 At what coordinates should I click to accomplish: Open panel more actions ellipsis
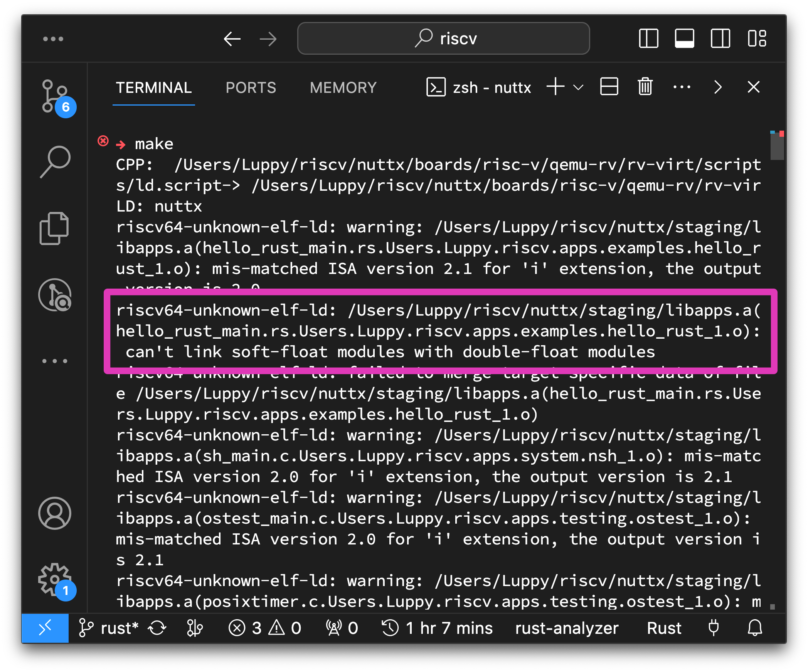(x=682, y=87)
